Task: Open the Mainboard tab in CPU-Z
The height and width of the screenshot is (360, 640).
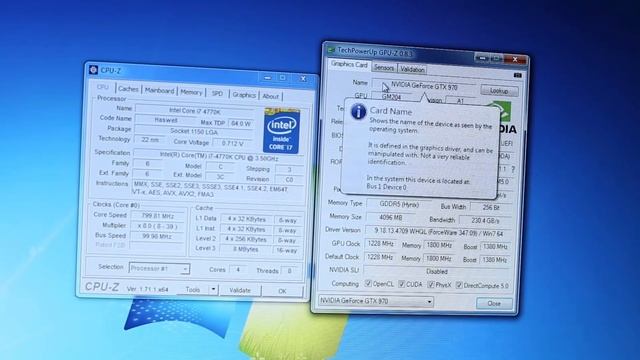Action: 159,91
